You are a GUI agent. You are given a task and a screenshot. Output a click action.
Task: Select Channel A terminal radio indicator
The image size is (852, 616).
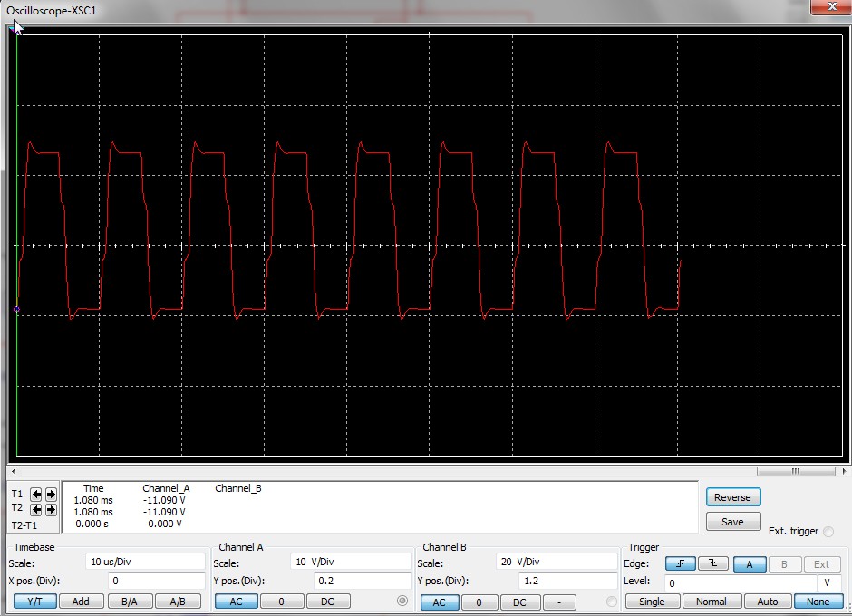click(x=402, y=601)
